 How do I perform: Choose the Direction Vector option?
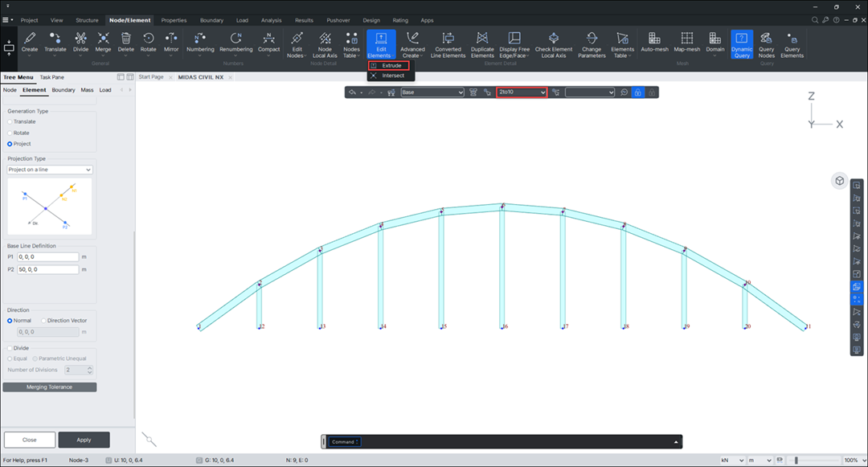point(43,321)
